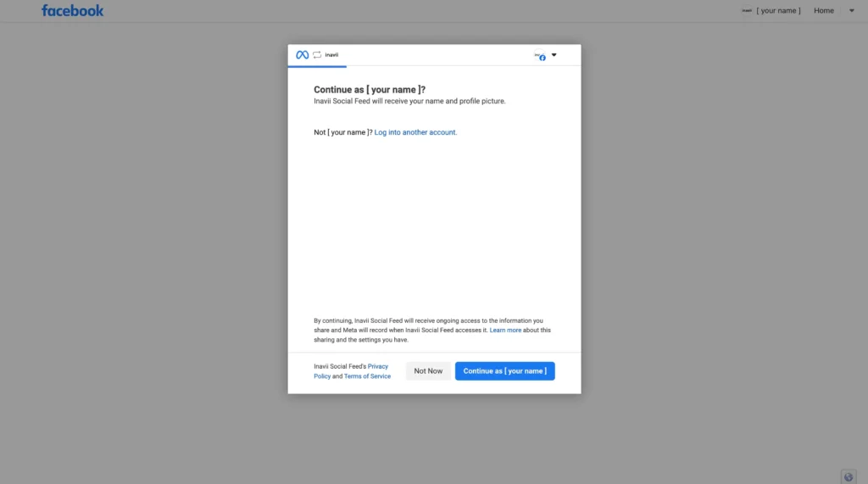Image resolution: width=868 pixels, height=484 pixels.
Task: Click the Inavii app name in dialog header
Action: (331, 55)
